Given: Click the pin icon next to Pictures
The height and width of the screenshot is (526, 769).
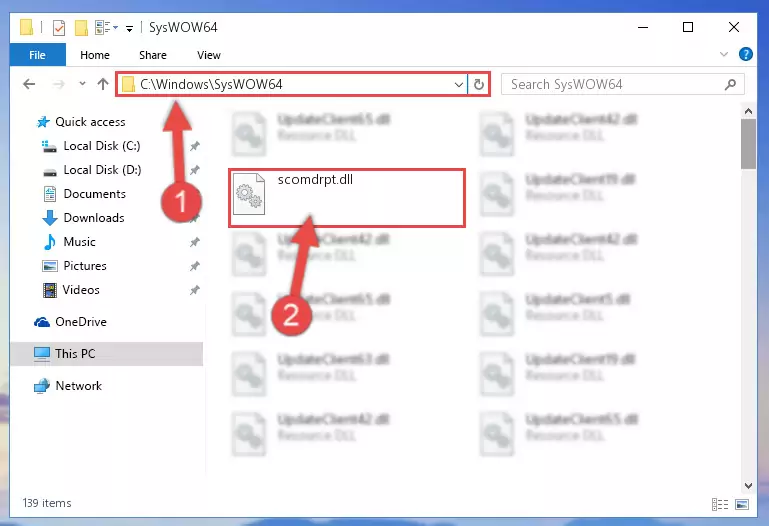Looking at the screenshot, I should click(195, 266).
